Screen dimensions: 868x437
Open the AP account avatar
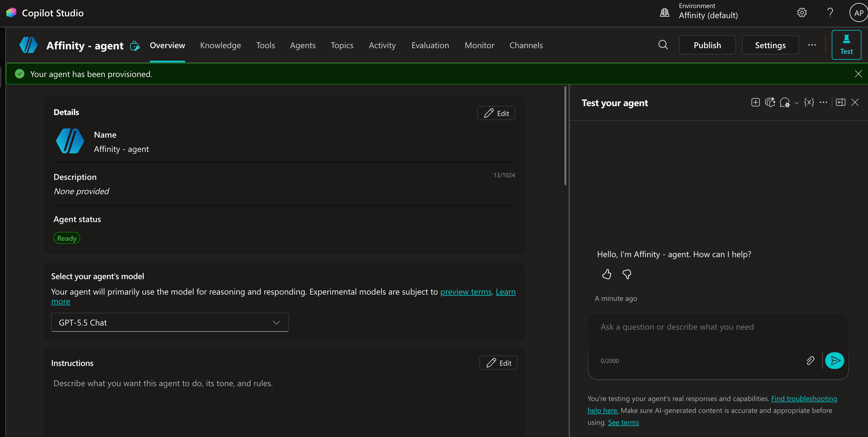(858, 13)
